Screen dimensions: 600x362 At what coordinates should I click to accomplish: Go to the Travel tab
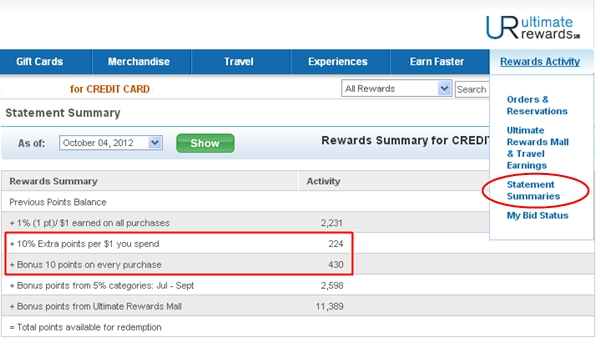pos(239,62)
